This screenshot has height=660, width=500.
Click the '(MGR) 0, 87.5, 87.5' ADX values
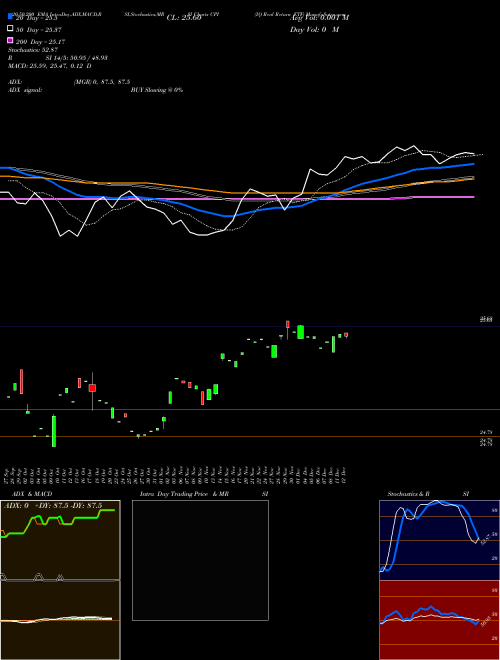coord(101,82)
